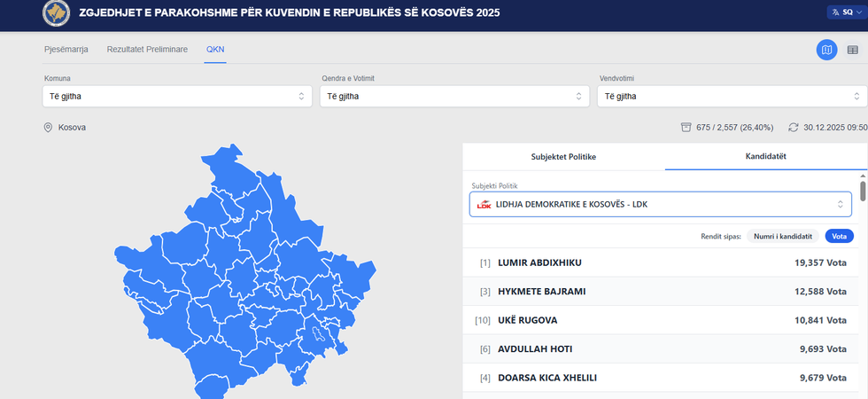Open the Subjekti Politik party selector
The width and height of the screenshot is (868, 399).
pyautogui.click(x=660, y=205)
